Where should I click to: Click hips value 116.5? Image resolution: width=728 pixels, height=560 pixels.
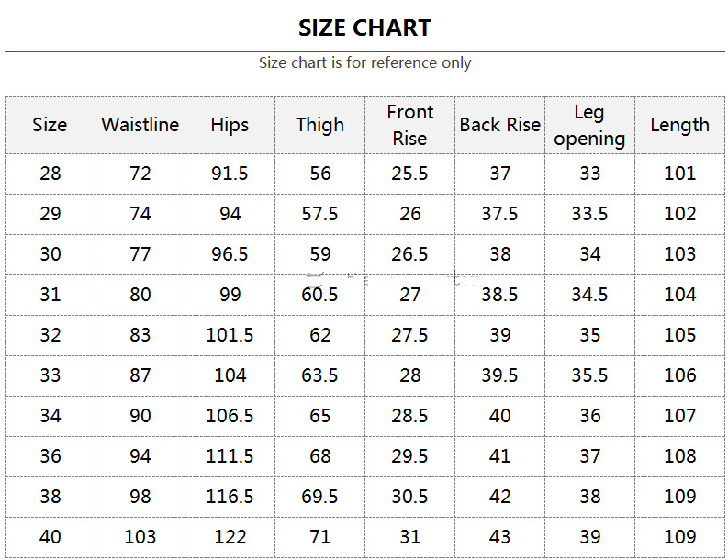point(230,497)
